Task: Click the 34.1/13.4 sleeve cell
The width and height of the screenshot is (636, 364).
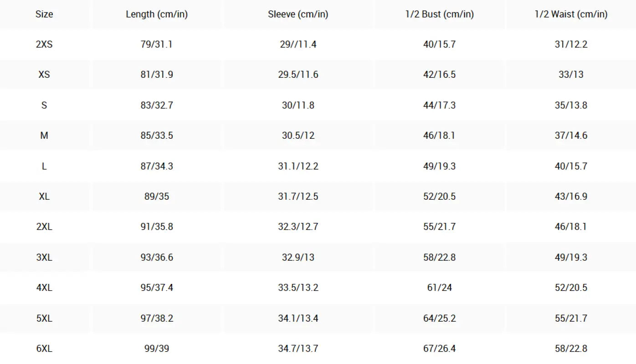Action: pos(298,318)
